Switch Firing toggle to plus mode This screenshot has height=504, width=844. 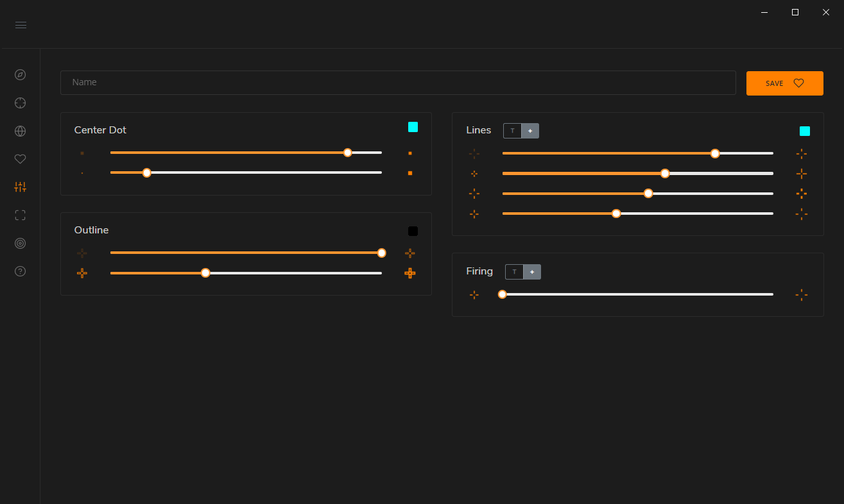(532, 271)
